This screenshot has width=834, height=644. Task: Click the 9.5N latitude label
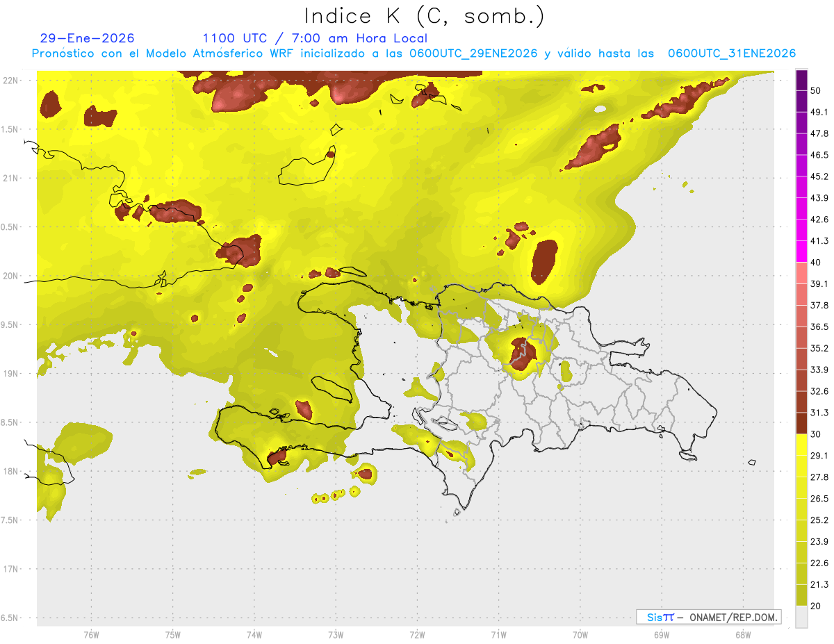(x=10, y=324)
